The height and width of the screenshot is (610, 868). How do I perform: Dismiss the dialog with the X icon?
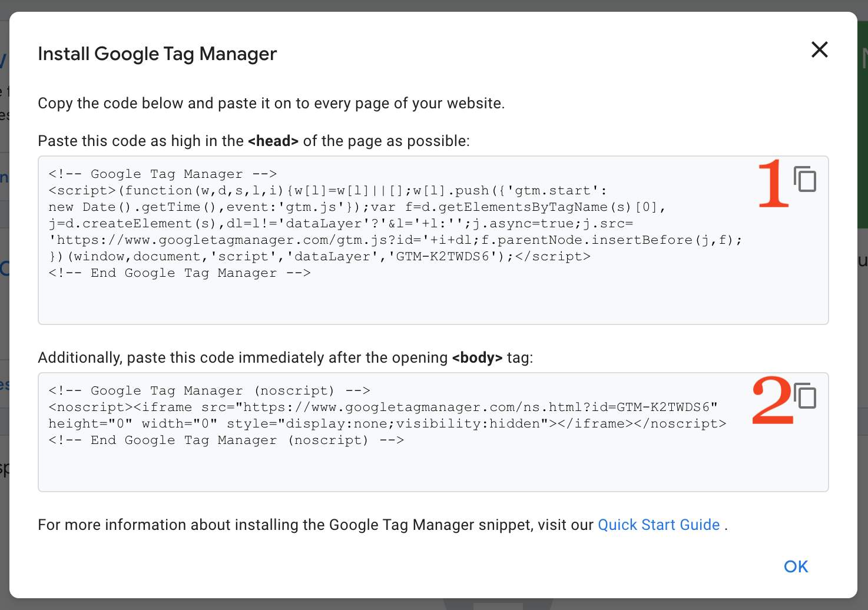(x=819, y=50)
